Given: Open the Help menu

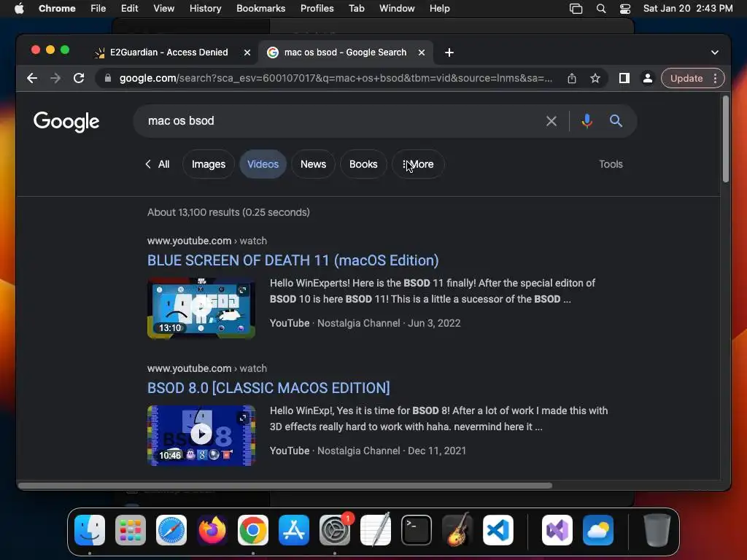Looking at the screenshot, I should click(439, 9).
